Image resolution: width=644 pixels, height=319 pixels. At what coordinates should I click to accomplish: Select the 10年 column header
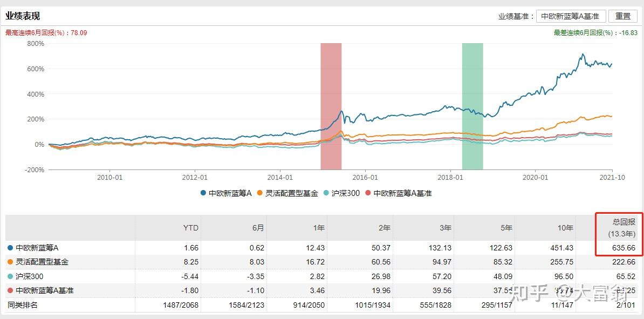(x=565, y=228)
